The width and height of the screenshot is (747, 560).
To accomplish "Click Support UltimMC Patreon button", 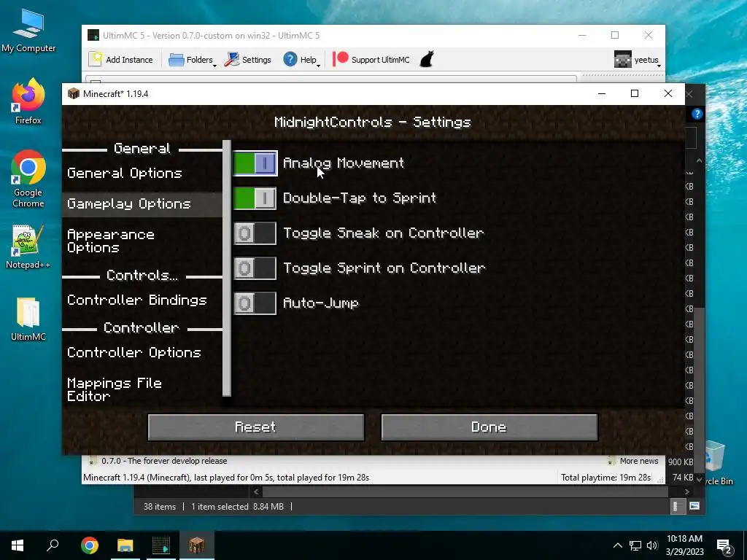I will coord(371,60).
